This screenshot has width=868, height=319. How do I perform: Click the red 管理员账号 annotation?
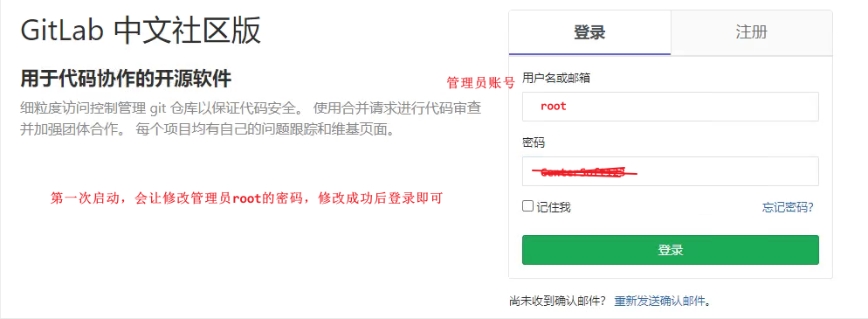(481, 83)
